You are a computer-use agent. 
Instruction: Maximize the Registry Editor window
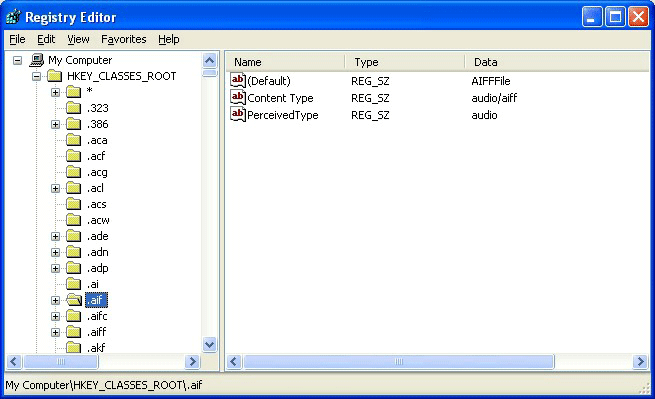click(x=615, y=17)
